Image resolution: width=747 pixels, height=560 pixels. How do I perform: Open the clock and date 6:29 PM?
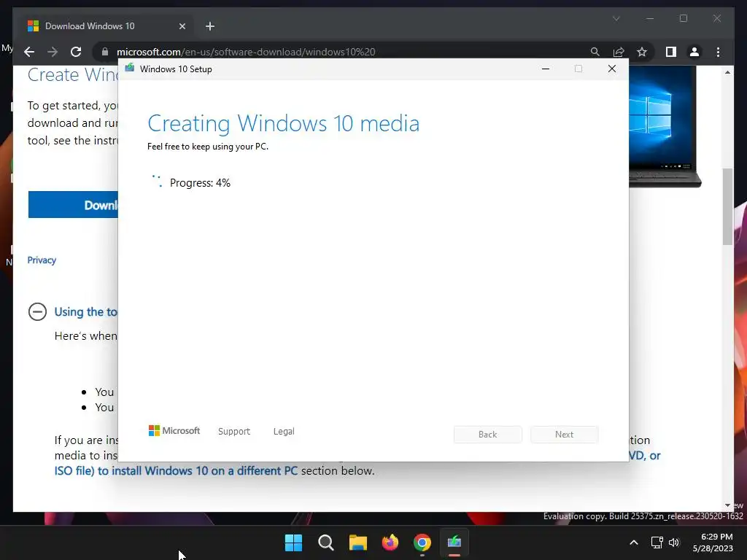[713, 542]
